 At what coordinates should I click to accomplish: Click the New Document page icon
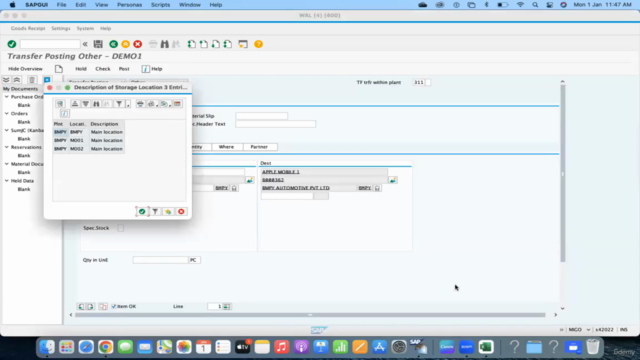click(59, 69)
